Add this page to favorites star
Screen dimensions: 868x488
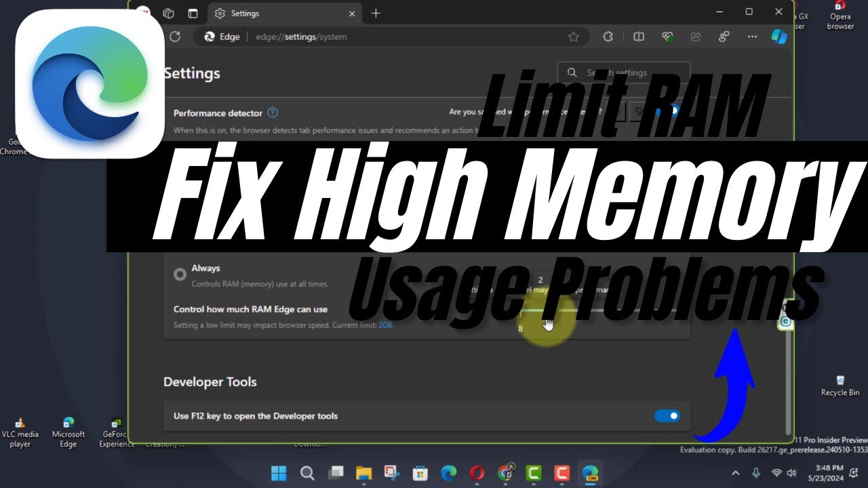pos(574,37)
